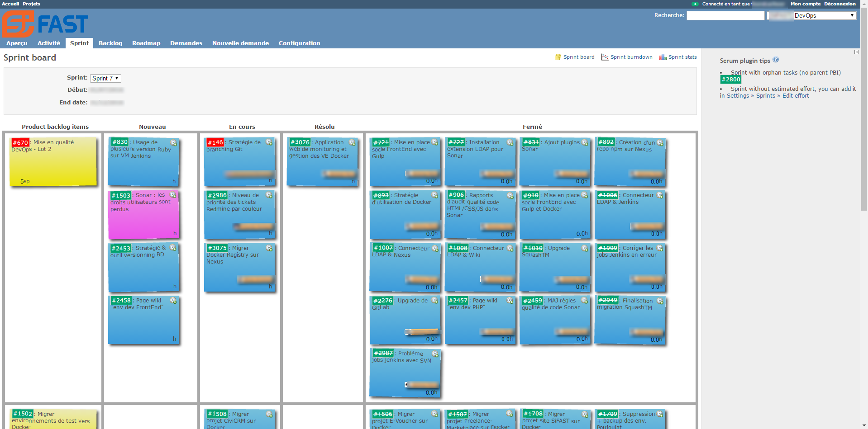Click the pink #1503 sticky note card
Screen dimensions: 868x429
143,215
